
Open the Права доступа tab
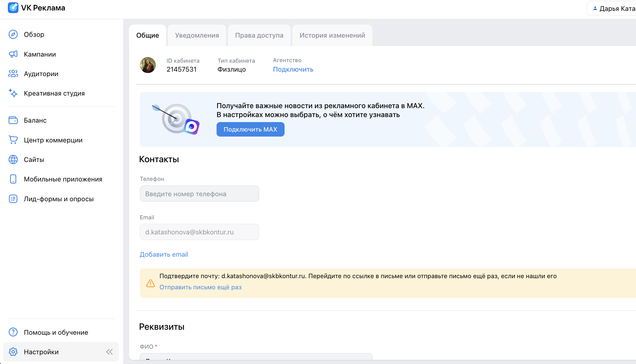pos(259,35)
